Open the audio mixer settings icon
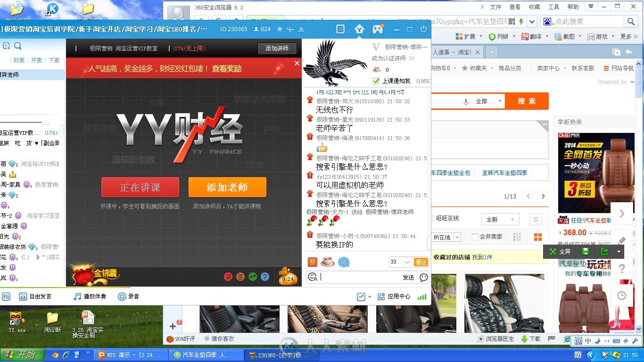This screenshot has width=644, height=362. [6, 296]
